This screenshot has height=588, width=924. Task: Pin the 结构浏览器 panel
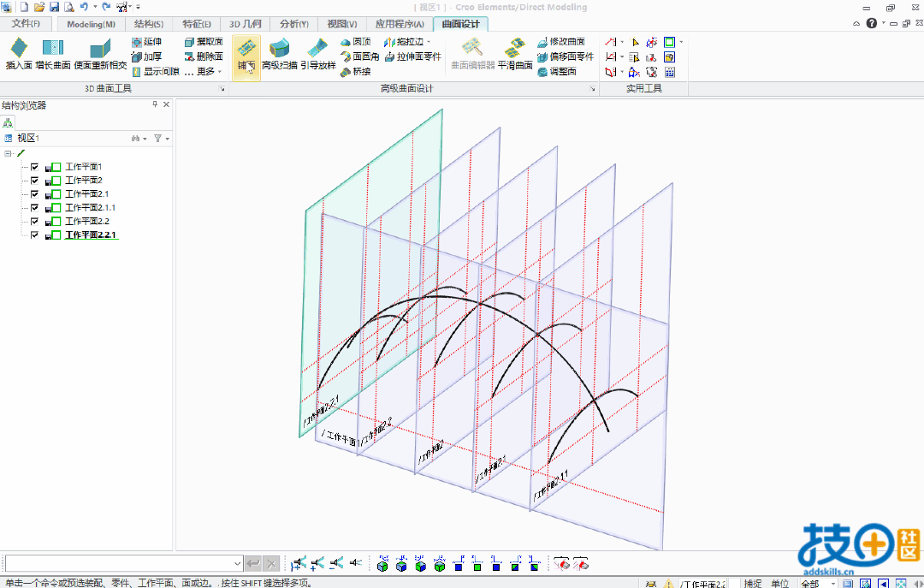[x=155, y=104]
